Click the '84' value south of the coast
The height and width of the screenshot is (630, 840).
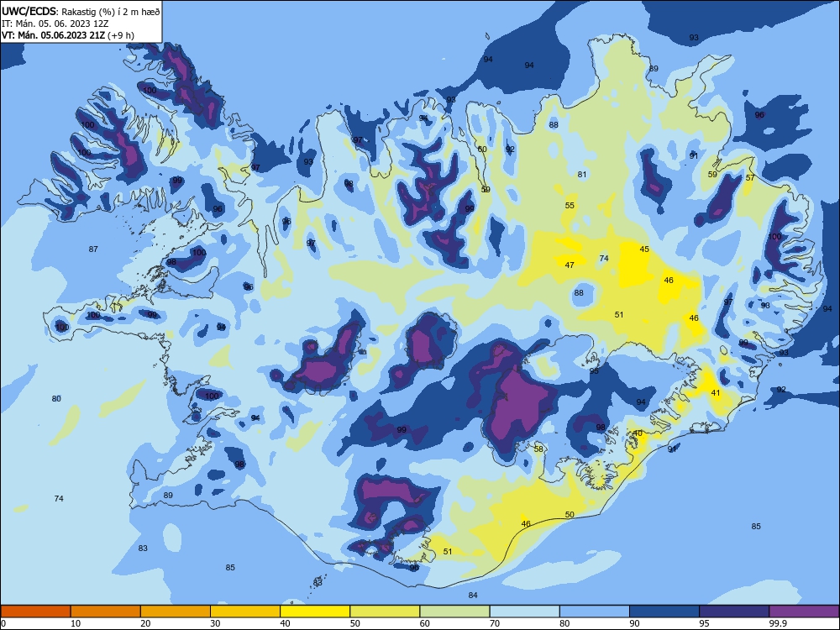point(472,595)
